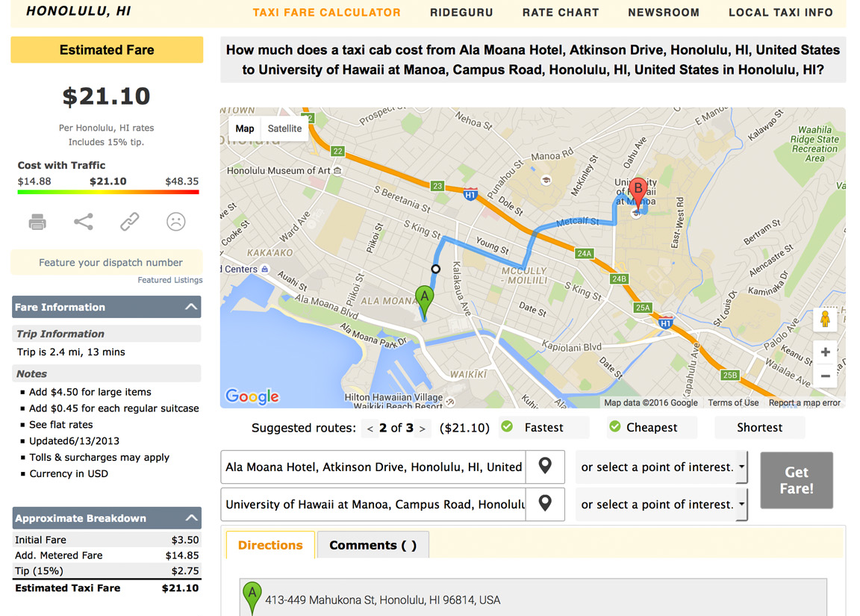The image size is (860, 616).
Task: Open map Terms of Use link
Action: pos(733,402)
